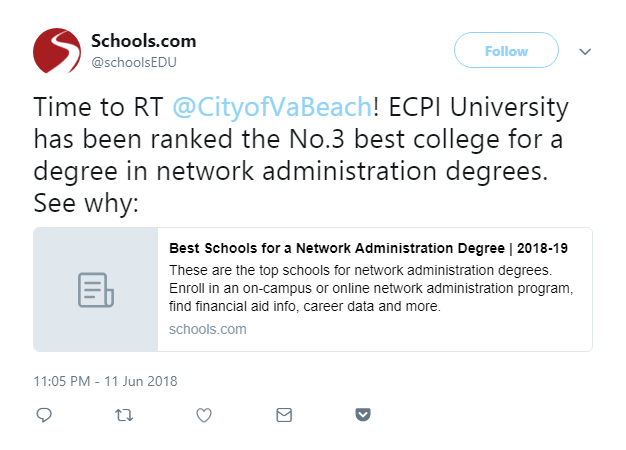626x450 pixels.
Task: Open the Schools.com display name
Action: (144, 41)
